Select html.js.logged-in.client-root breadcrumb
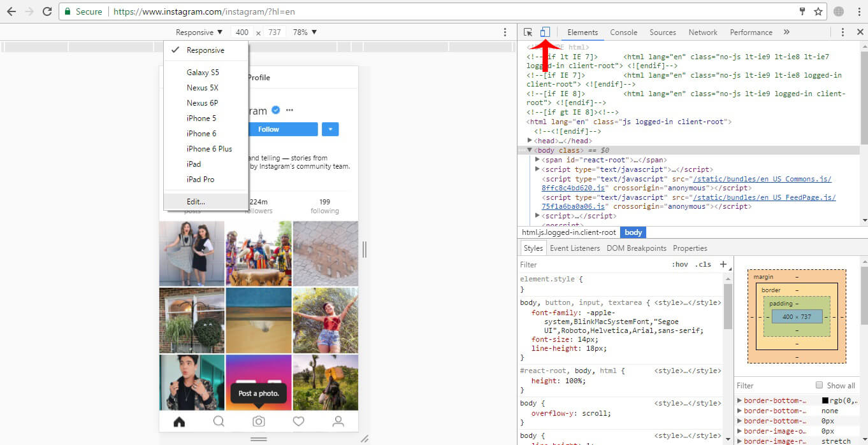 coord(569,232)
